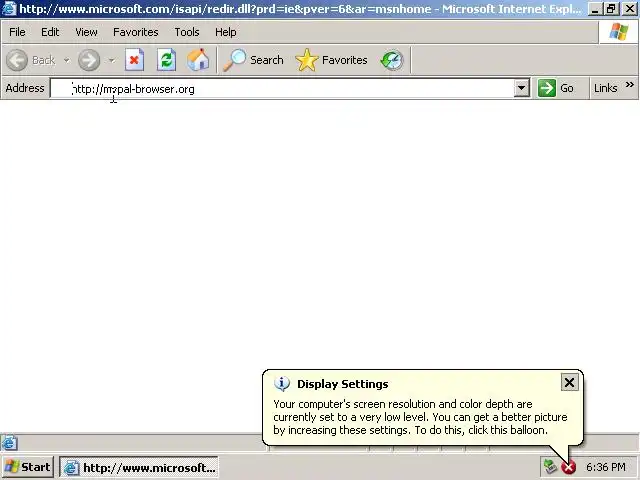Close the Display Settings balloon

[x=569, y=382]
